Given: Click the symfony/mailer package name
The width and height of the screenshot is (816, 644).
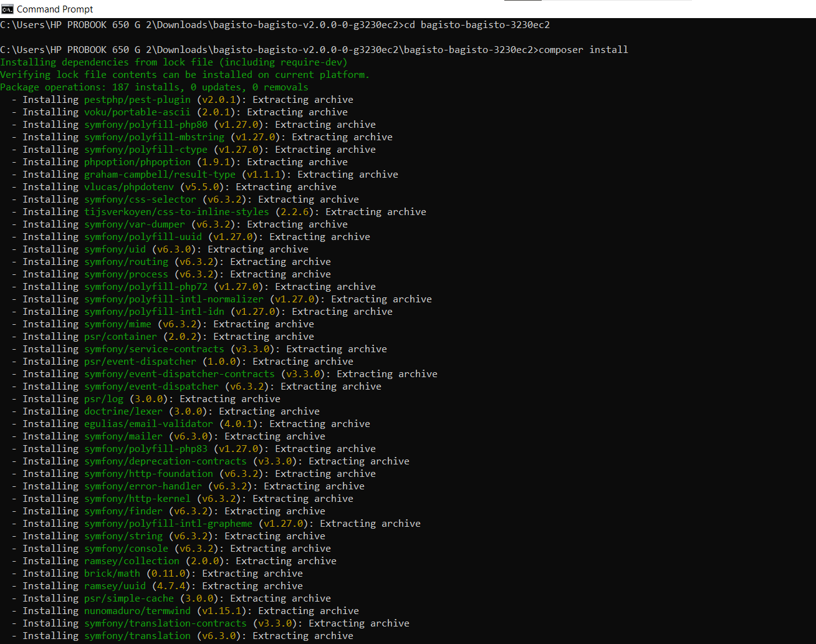Looking at the screenshot, I should tap(123, 436).
